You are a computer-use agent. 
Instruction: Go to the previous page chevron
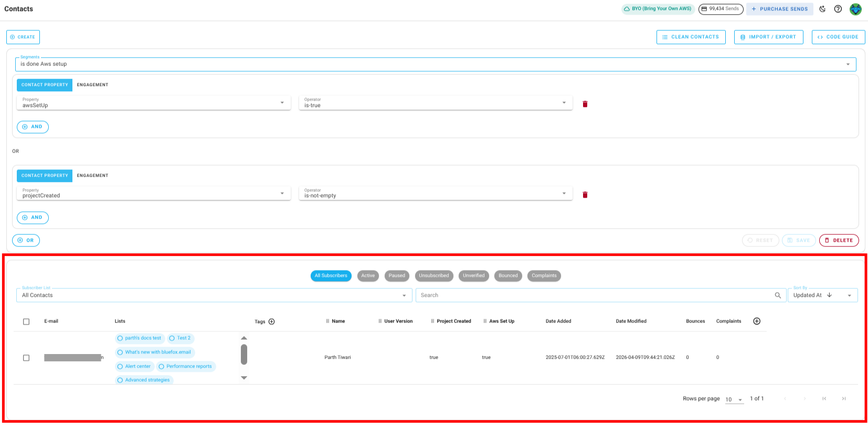pyautogui.click(x=785, y=399)
